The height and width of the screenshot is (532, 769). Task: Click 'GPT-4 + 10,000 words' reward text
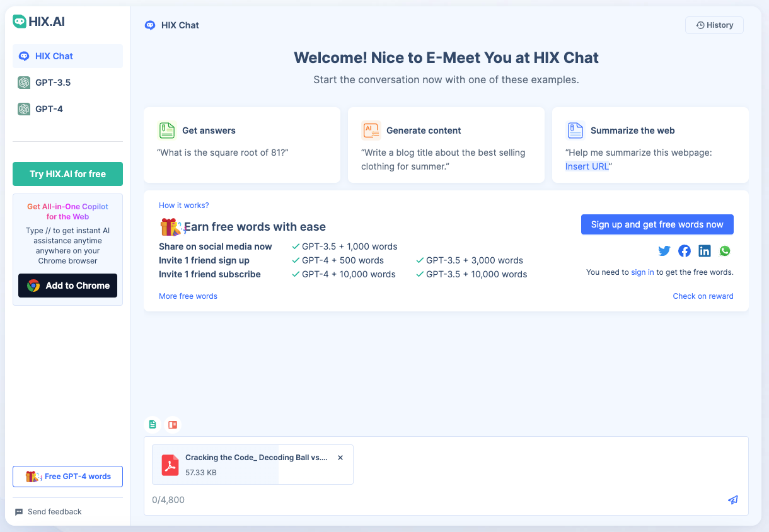click(349, 274)
